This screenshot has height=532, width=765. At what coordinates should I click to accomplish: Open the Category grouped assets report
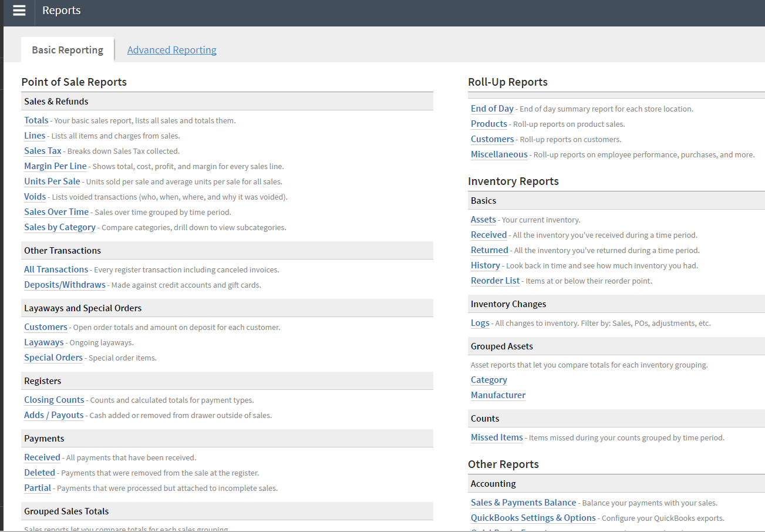(x=489, y=380)
